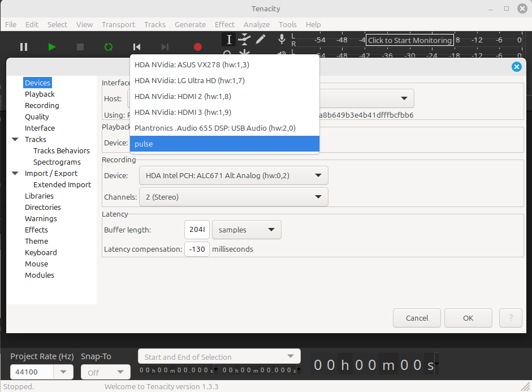The height and width of the screenshot is (392, 532).
Task: Select Playback in the preferences tree
Action: tap(40, 94)
